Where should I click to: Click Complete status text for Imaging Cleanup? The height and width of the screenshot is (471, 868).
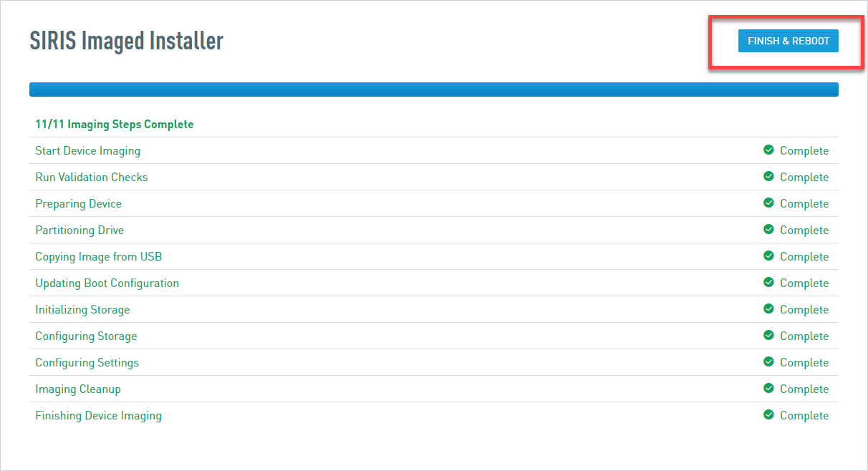point(804,389)
